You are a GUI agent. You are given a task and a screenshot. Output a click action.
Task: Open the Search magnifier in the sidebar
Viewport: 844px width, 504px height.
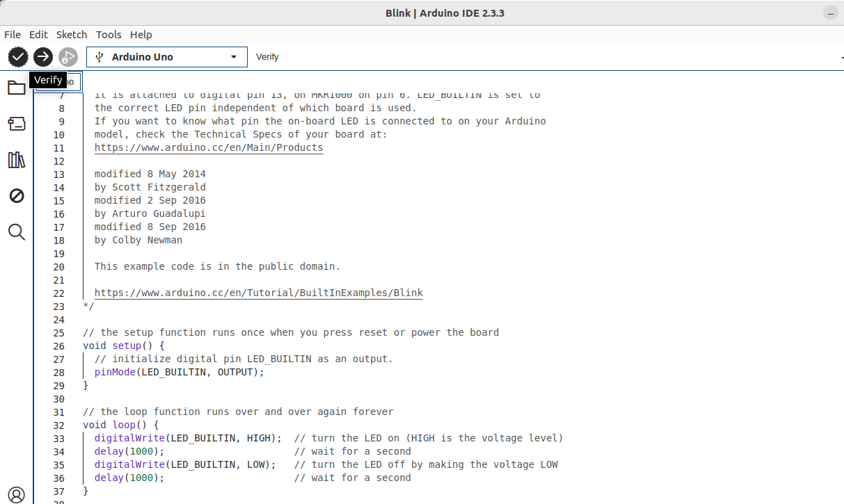[x=17, y=232]
